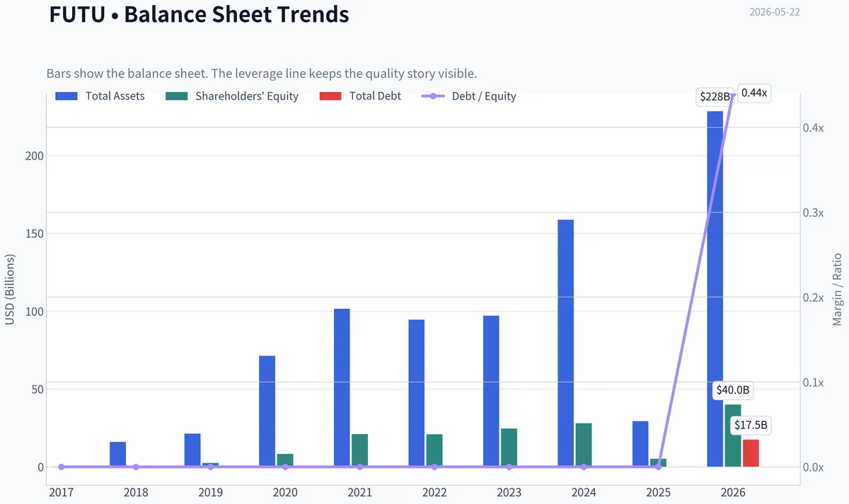849x504 pixels.
Task: Select the 2022 Total Assets bar
Action: (x=416, y=393)
